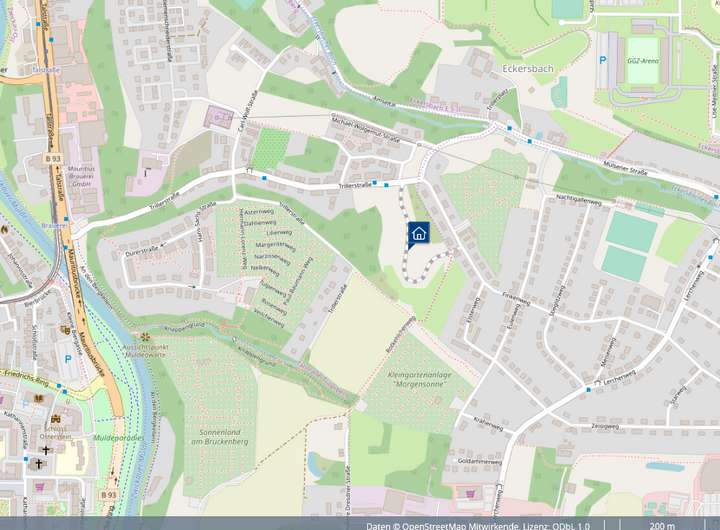This screenshot has width=720, height=530.
Task: Select the parking icon beside GGZ-Arena
Action: (x=603, y=60)
